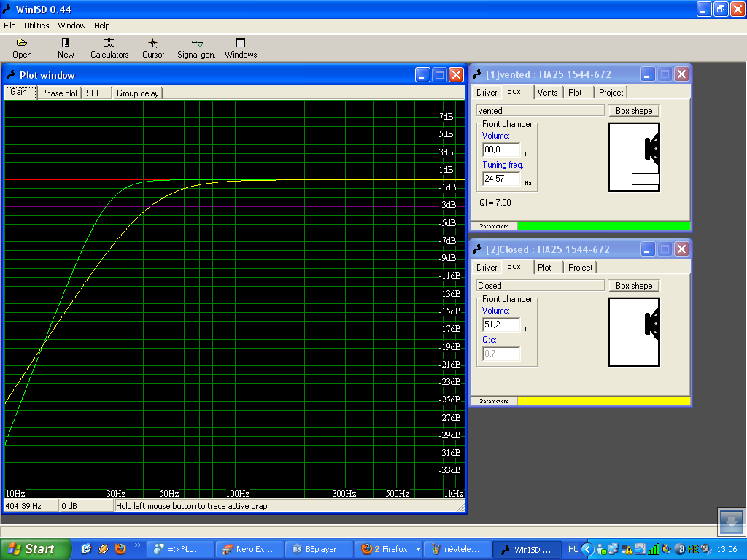This screenshot has width=747, height=560.
Task: Click the yellow color bar of Closed project
Action: pyautogui.click(x=603, y=401)
